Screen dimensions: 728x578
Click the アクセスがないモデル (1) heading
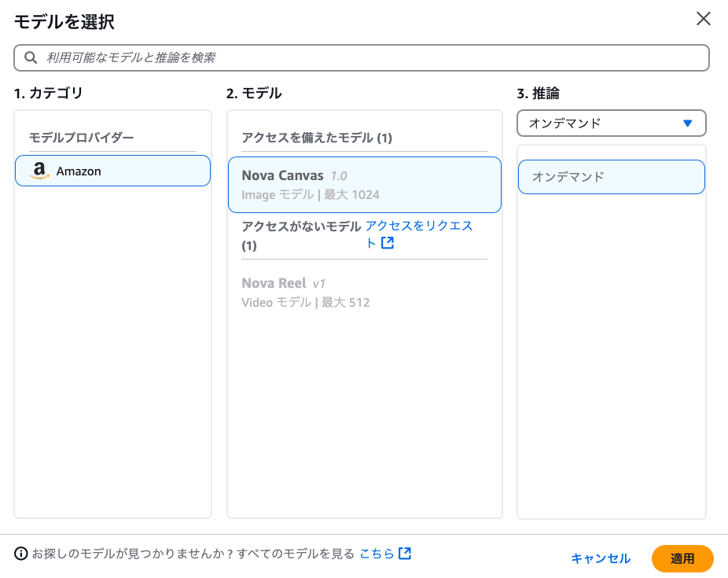(x=301, y=235)
